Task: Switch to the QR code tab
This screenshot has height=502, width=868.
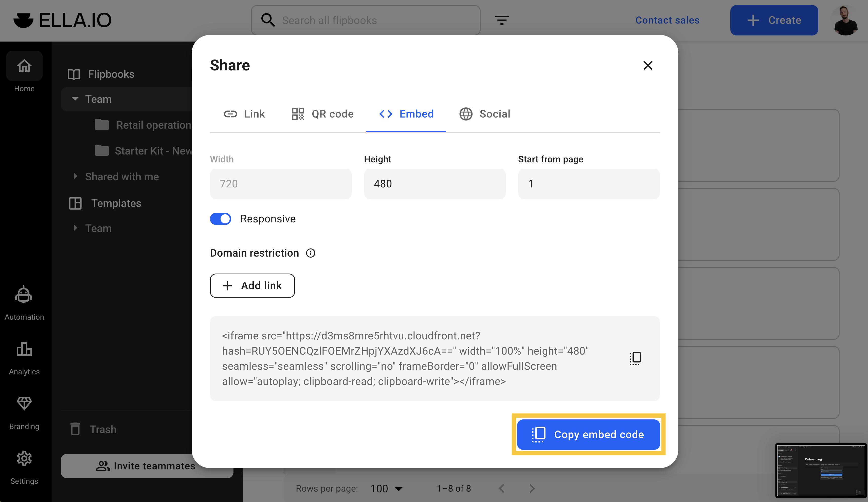Action: [322, 114]
